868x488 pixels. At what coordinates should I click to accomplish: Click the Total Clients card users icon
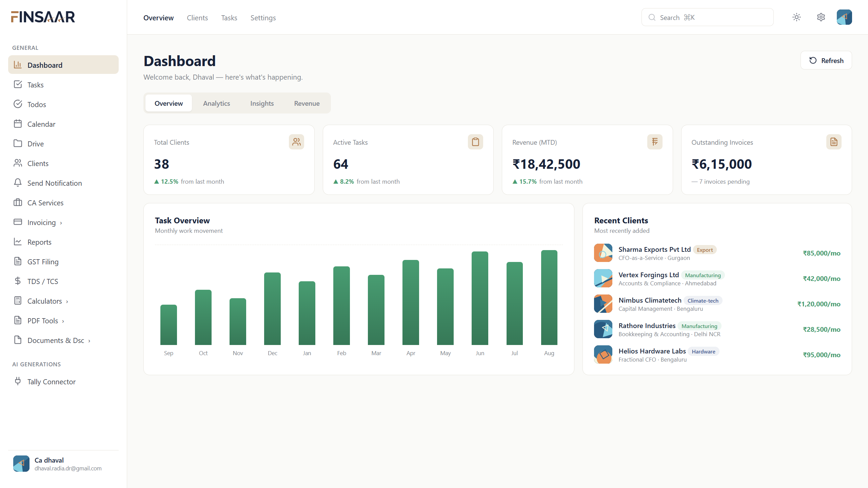pyautogui.click(x=296, y=142)
